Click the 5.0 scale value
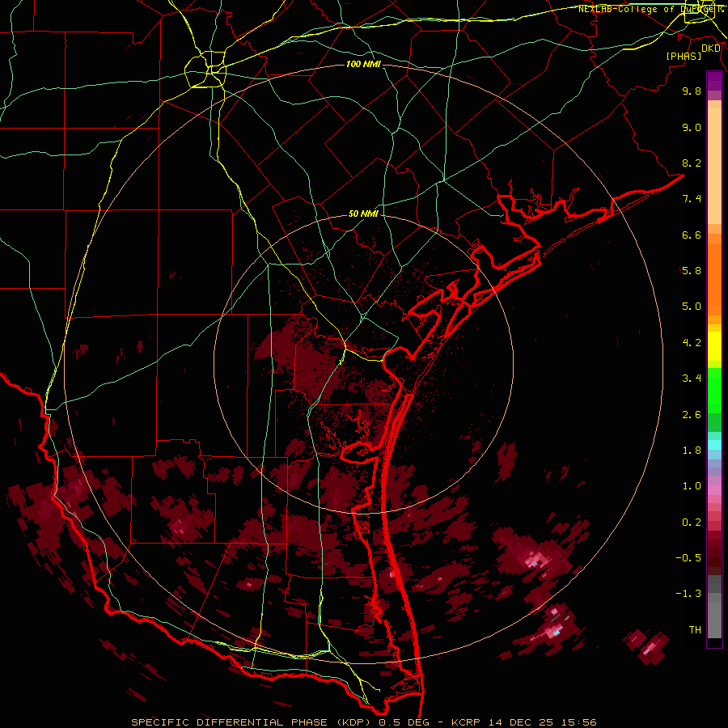728x728 pixels. 692,307
